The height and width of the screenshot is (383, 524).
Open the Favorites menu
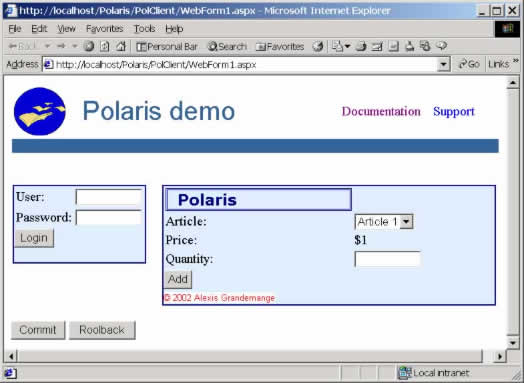(105, 29)
